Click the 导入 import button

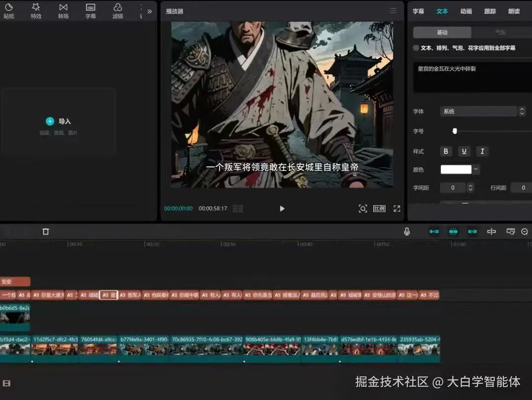pos(59,122)
